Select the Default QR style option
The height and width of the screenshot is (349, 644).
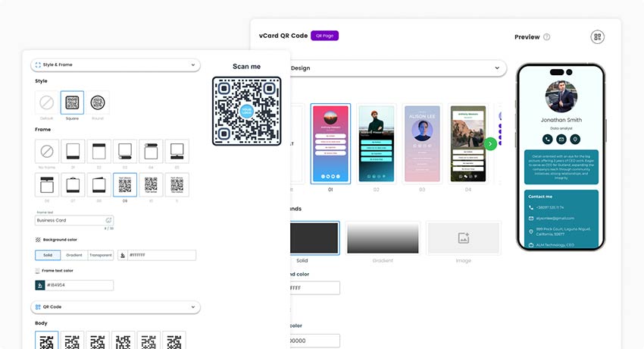click(46, 102)
